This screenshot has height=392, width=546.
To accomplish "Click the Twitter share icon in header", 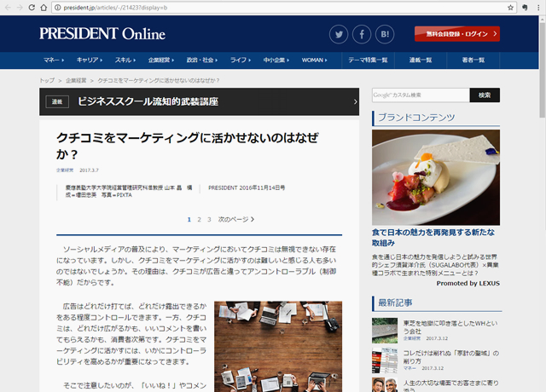I will click(x=340, y=35).
